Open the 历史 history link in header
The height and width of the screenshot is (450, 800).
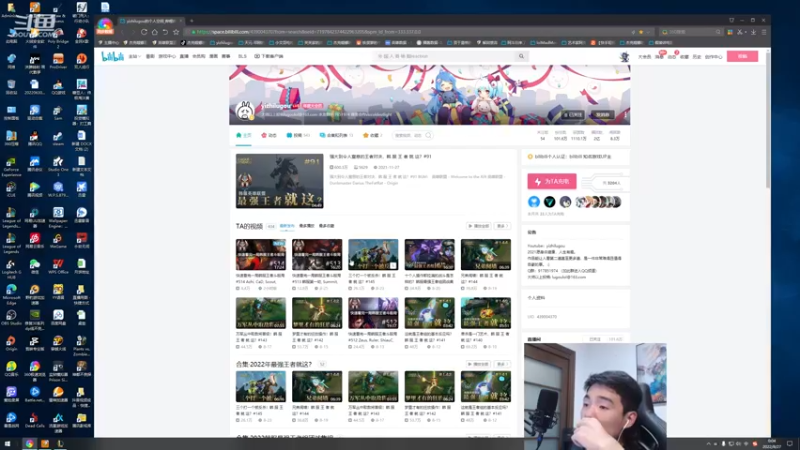pyautogui.click(x=696, y=57)
